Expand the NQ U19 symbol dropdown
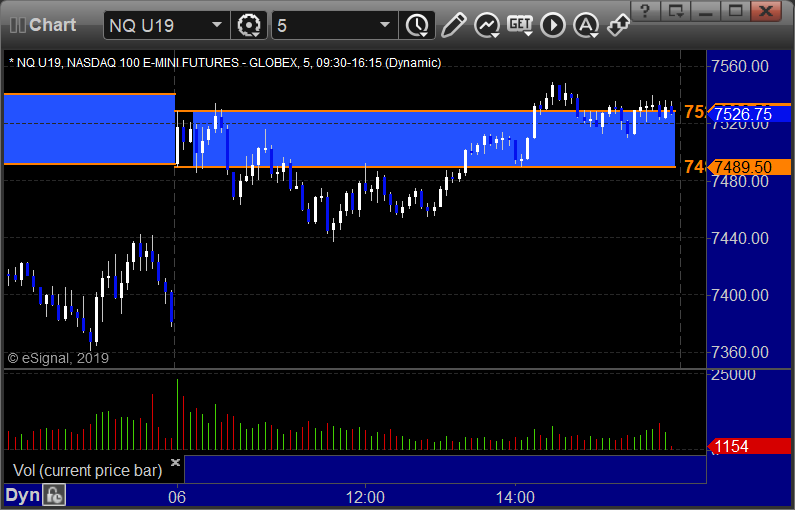This screenshot has height=510, width=795. (x=216, y=25)
